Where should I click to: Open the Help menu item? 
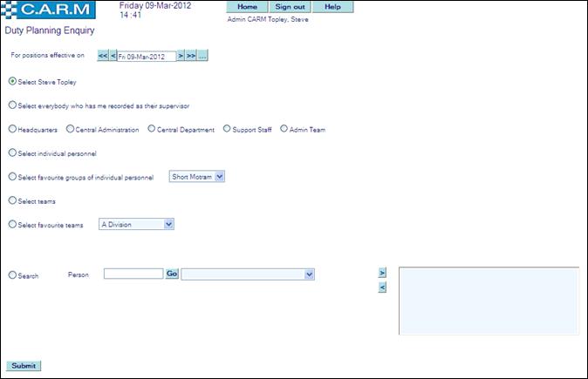(x=332, y=7)
